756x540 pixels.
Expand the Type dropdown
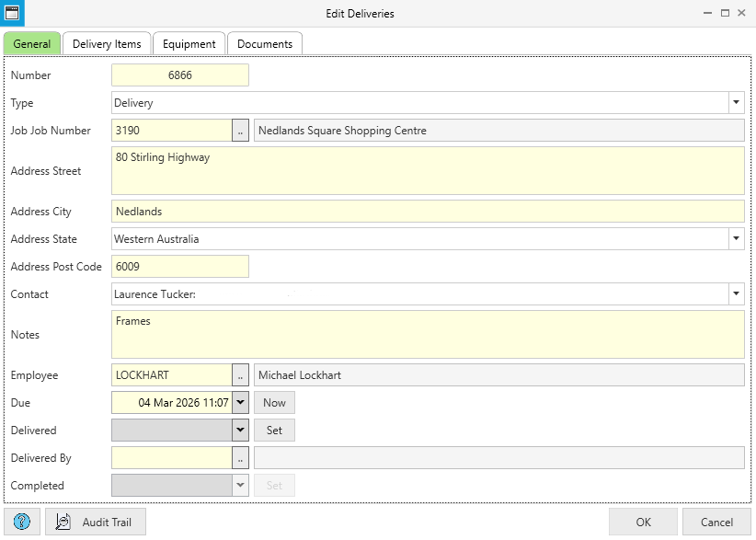pyautogui.click(x=736, y=103)
